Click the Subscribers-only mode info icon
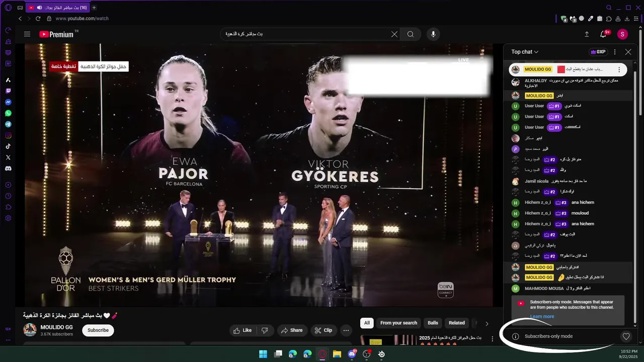The height and width of the screenshot is (362, 644). pyautogui.click(x=515, y=336)
